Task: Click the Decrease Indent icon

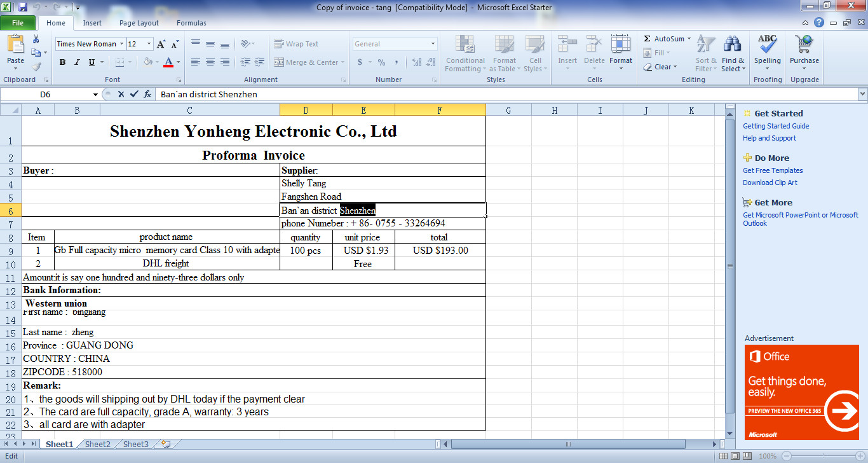Action: point(245,62)
